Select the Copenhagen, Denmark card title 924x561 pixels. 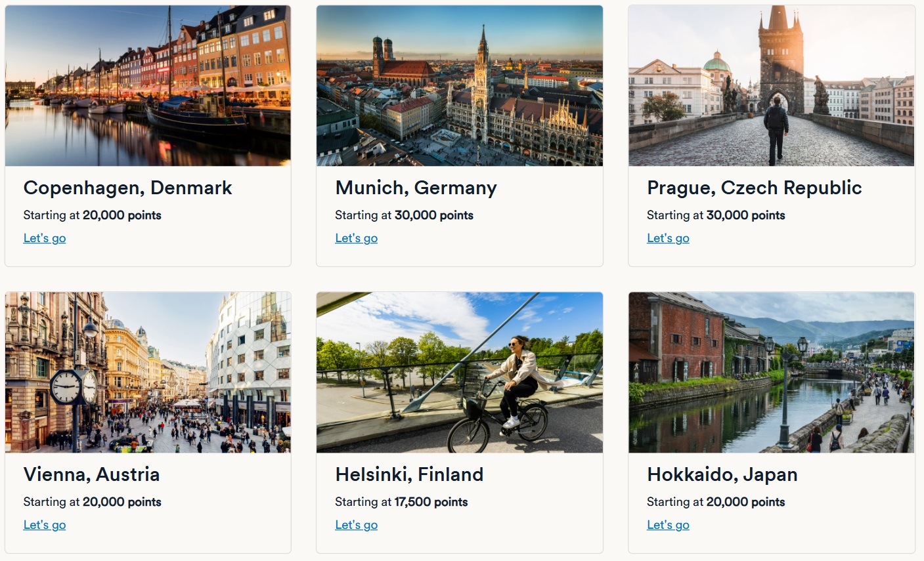[x=127, y=188]
